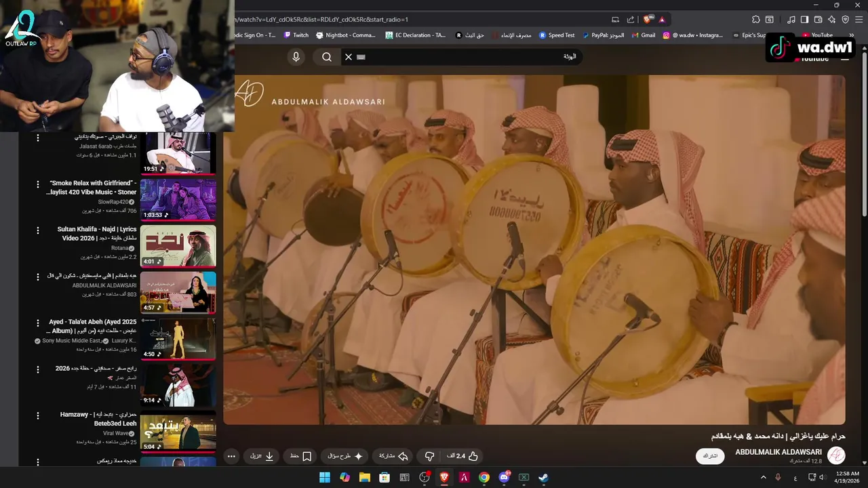The width and height of the screenshot is (868, 488).
Task: Open the Ayed - Tala'et Abeh video thumbnail
Action: click(x=178, y=338)
